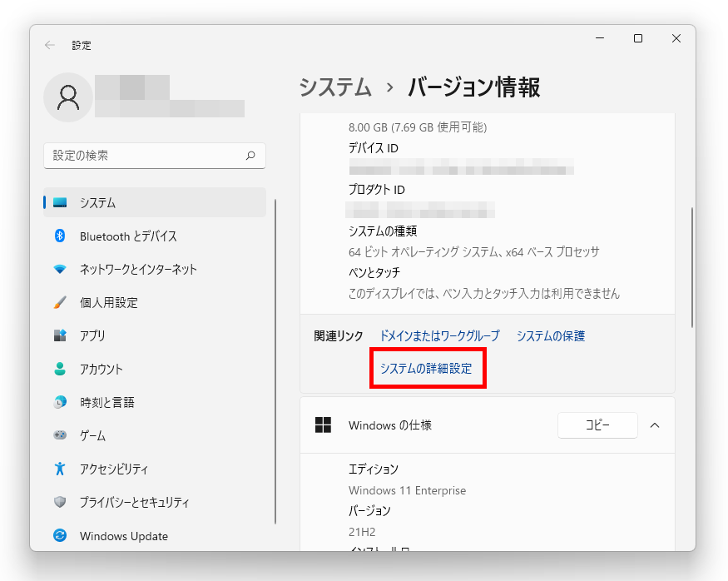Click the 設定の検索 search field
Viewport: 728px width, 581px height.
coord(155,155)
